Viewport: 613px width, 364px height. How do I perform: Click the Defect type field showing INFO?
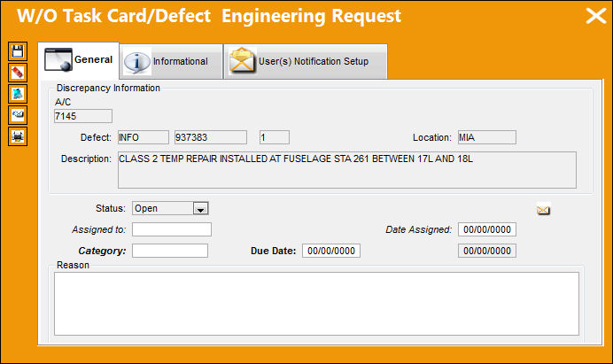pos(144,137)
